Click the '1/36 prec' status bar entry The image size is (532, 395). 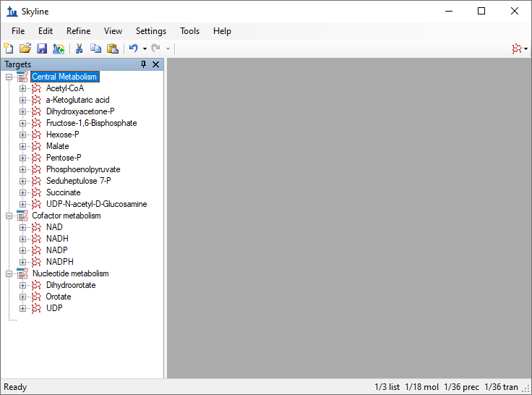pyautogui.click(x=461, y=387)
